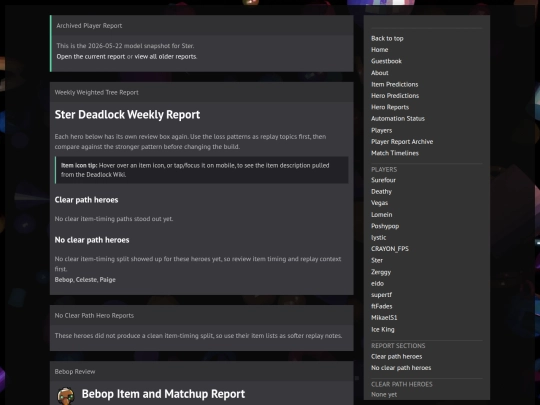Select player Lomein
The height and width of the screenshot is (405, 540).
click(382, 215)
